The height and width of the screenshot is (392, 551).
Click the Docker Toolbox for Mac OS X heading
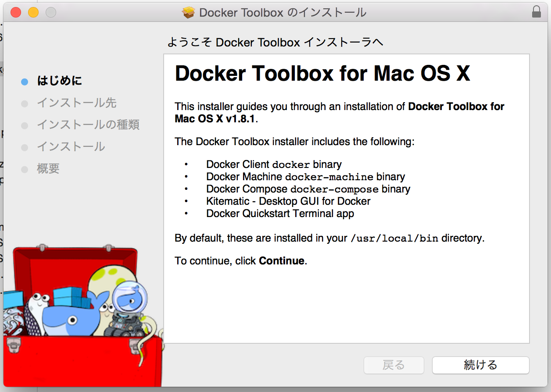[x=322, y=73]
